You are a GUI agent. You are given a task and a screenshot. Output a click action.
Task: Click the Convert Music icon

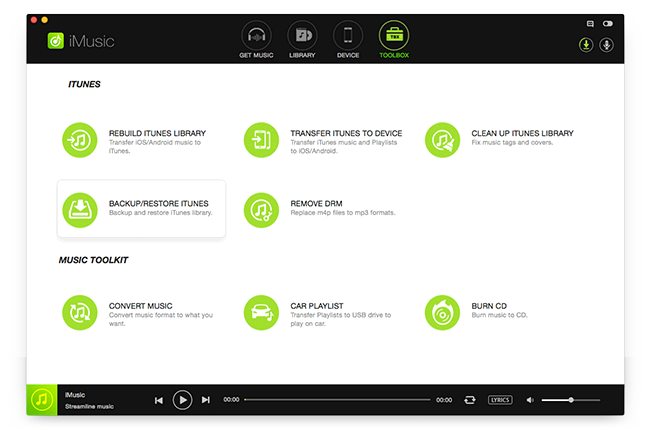[x=80, y=313]
